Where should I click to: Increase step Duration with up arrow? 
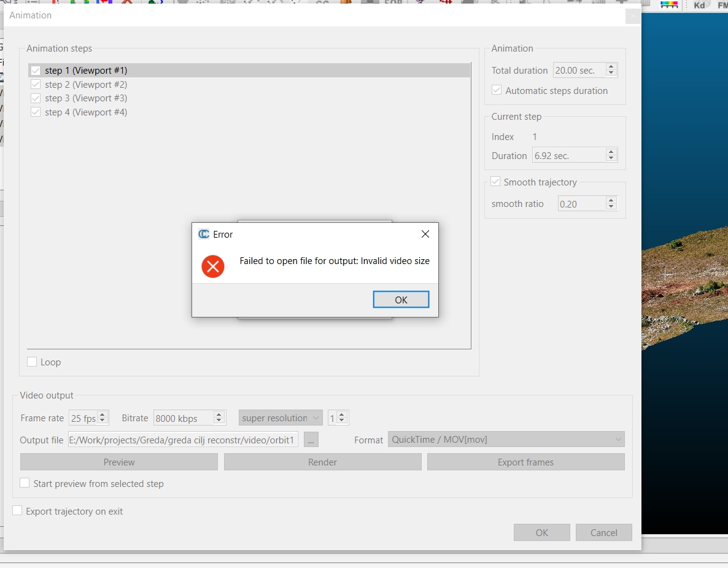611,152
